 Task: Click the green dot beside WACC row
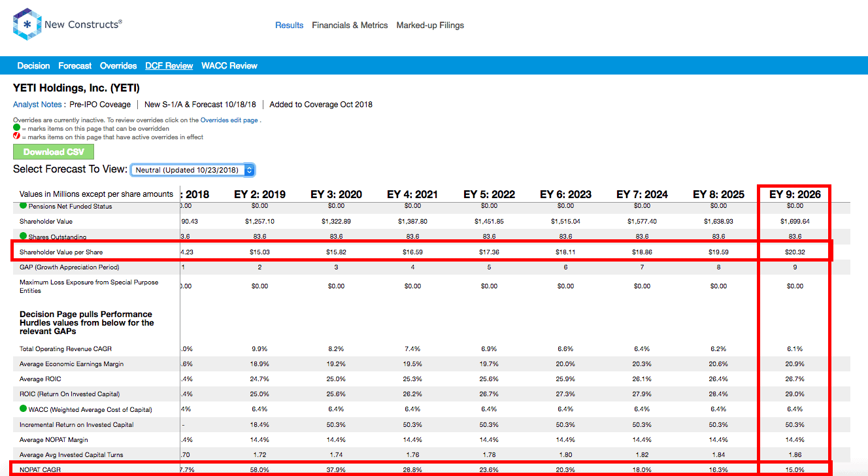tap(23, 409)
